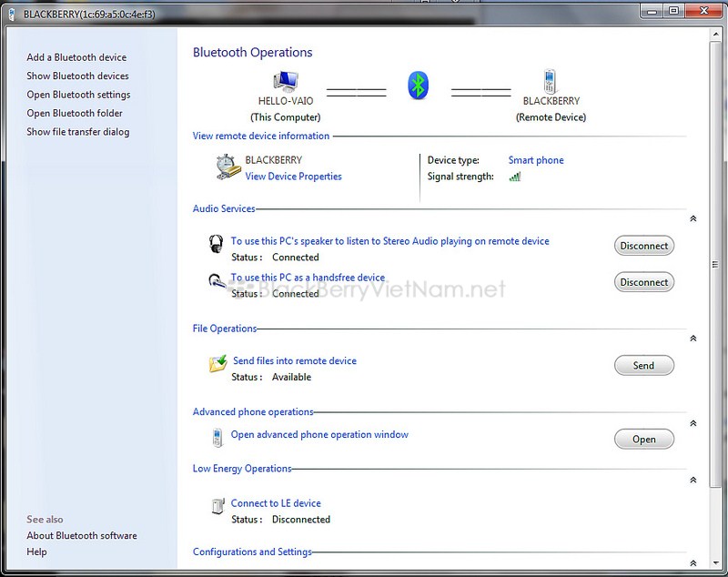Click the HELLO-VAIO computer name text
Viewport: 728px width, 577px height.
286,101
